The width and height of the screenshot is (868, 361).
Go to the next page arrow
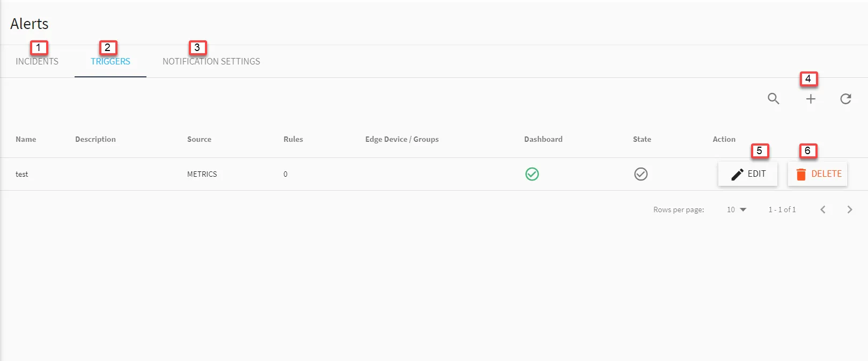tap(850, 210)
